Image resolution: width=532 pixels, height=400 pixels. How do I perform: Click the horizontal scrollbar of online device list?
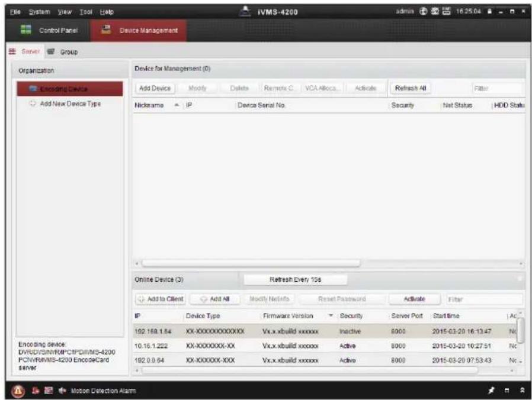(309, 370)
